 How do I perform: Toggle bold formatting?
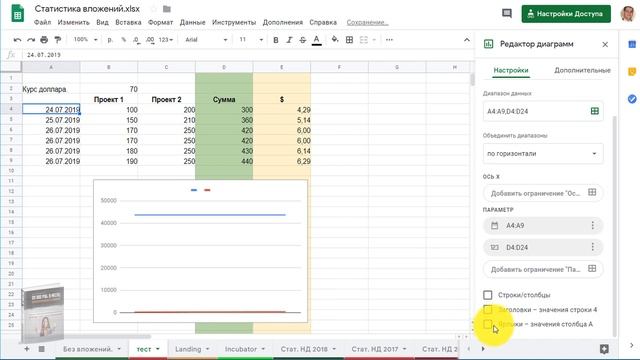(276, 40)
